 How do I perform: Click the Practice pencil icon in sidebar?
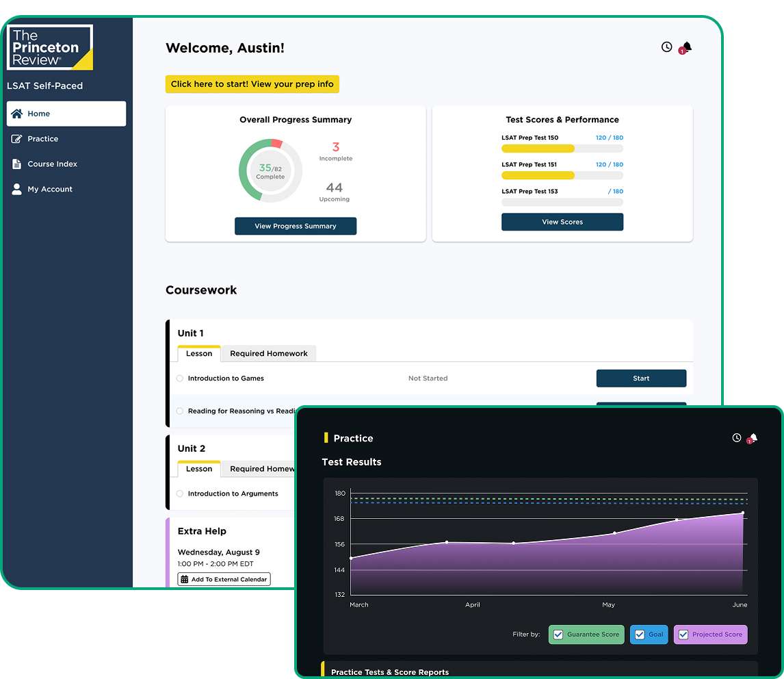click(17, 139)
